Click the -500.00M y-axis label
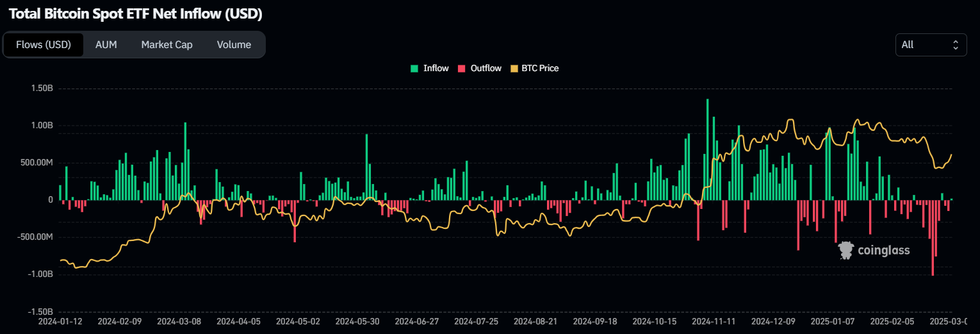 coord(35,237)
